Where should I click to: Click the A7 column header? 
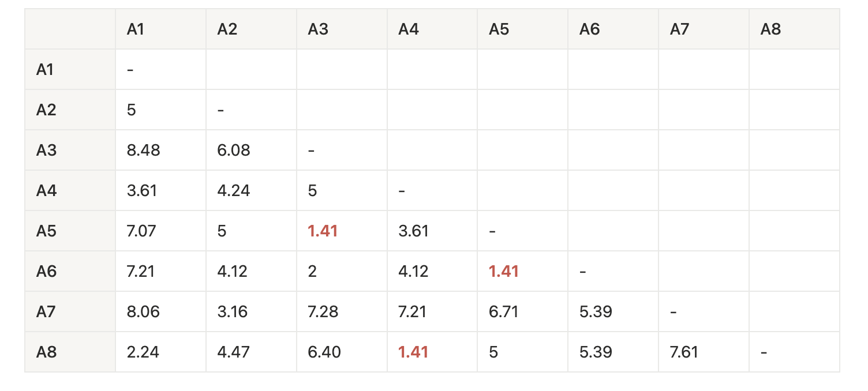pyautogui.click(x=680, y=29)
